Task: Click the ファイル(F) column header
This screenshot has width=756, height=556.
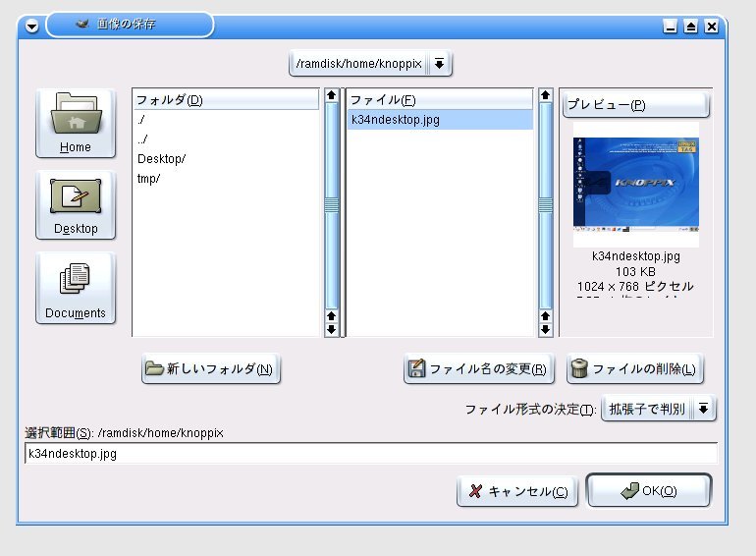Action: 440,100
